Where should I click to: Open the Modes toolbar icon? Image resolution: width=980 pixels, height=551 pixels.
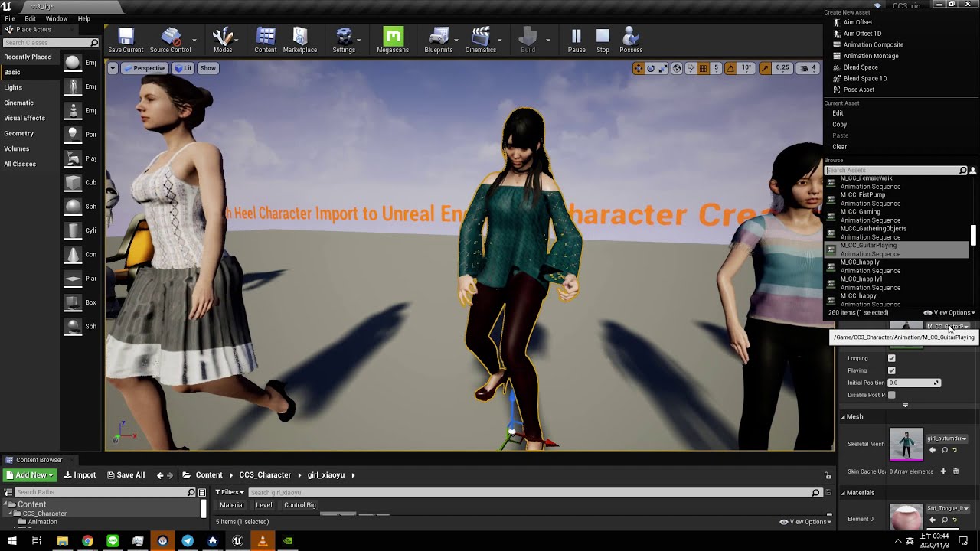[x=223, y=41]
